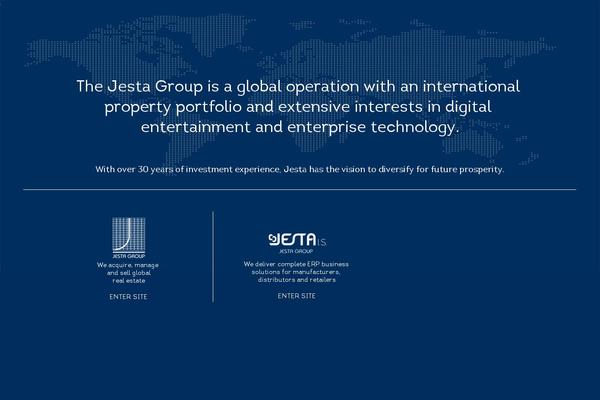Click the 'real estate' text line
The image size is (600, 400).
click(128, 281)
